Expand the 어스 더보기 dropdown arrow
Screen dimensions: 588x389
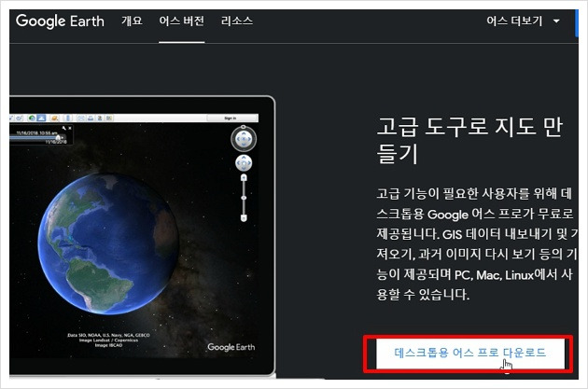[556, 21]
